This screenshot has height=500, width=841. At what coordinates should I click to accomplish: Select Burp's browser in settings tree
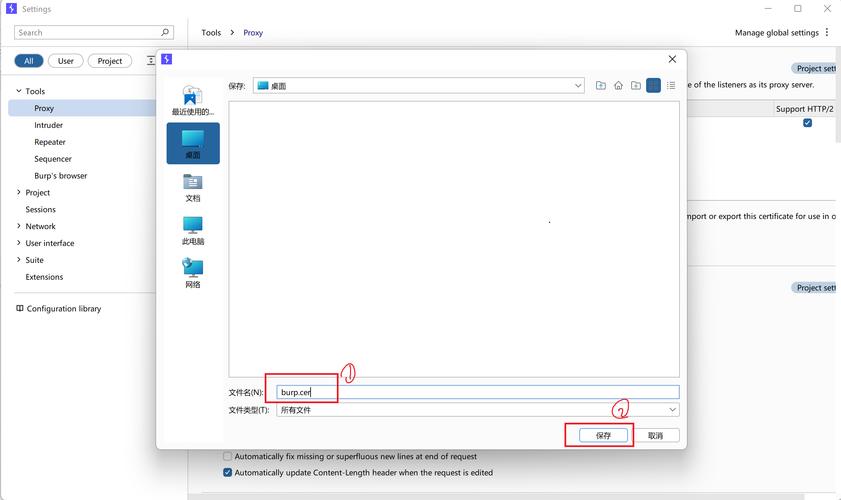(61, 175)
